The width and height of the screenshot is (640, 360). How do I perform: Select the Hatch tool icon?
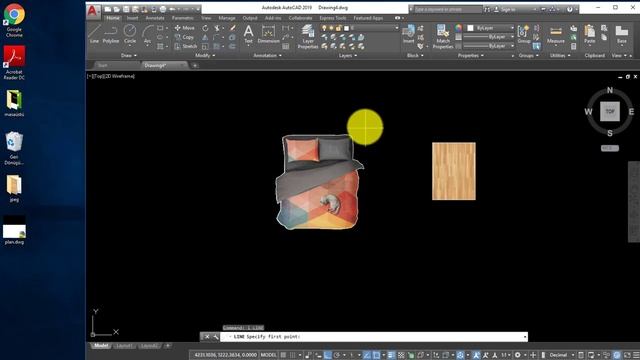click(x=160, y=47)
